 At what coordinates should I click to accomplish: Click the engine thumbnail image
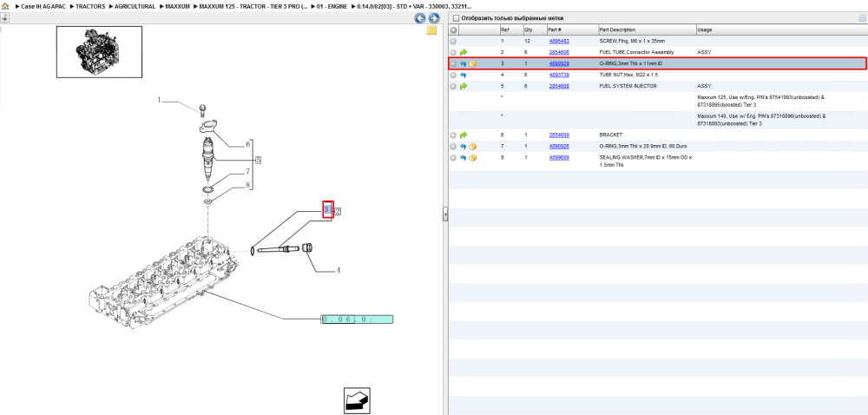(99, 51)
